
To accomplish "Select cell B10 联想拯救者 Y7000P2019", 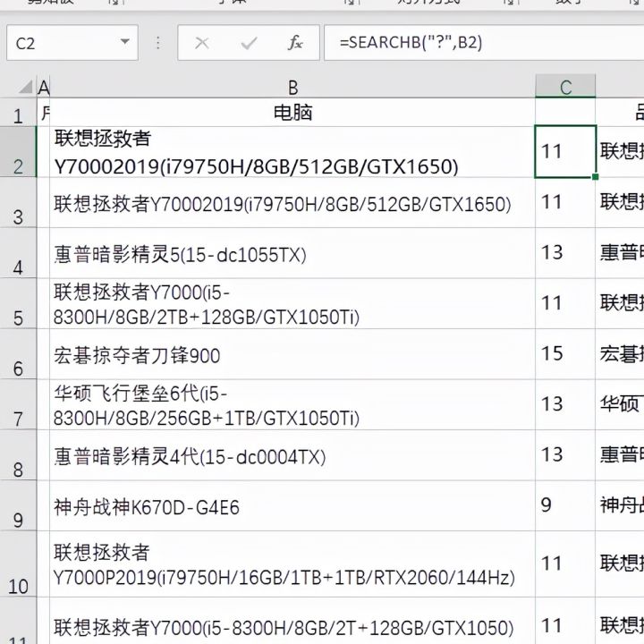I will (292, 564).
